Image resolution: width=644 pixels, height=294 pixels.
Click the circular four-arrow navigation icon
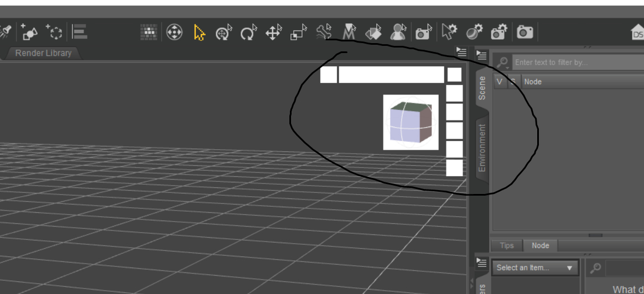(x=174, y=32)
